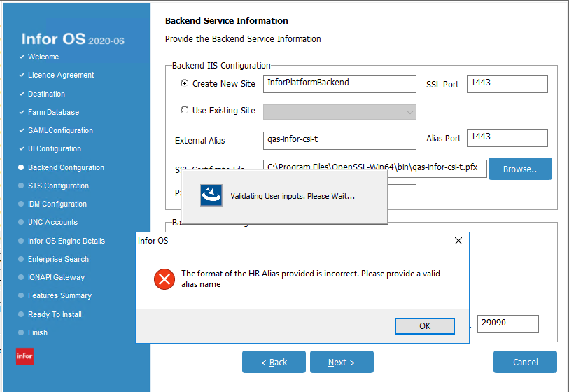This screenshot has width=569, height=392.
Task: Select Features Summary step in sidebar
Action: pos(60,295)
